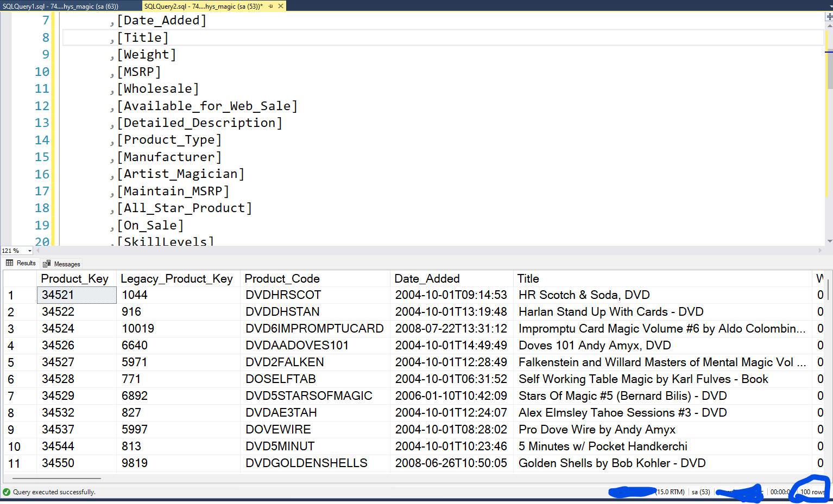Select the cell Harlan Stand Up With Cards - DVD
Viewport: 833px width, 504px height.
click(x=662, y=311)
